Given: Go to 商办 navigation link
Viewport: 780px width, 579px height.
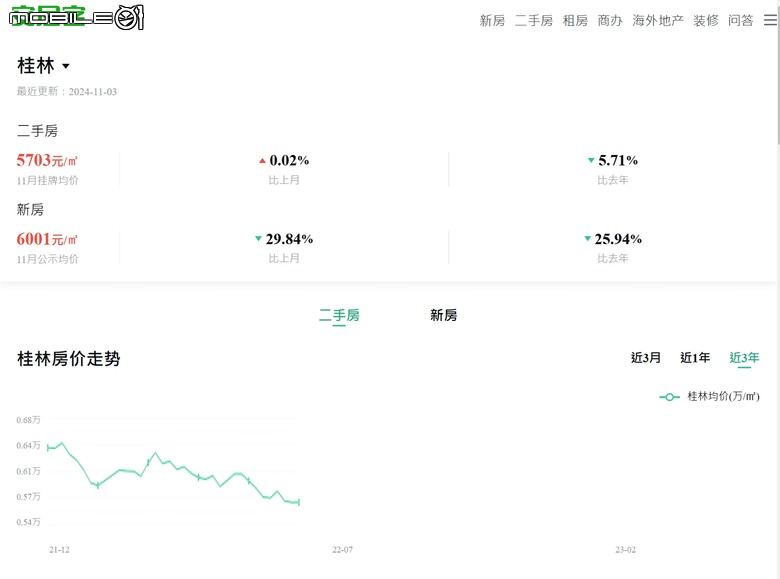Looking at the screenshot, I should tap(610, 20).
